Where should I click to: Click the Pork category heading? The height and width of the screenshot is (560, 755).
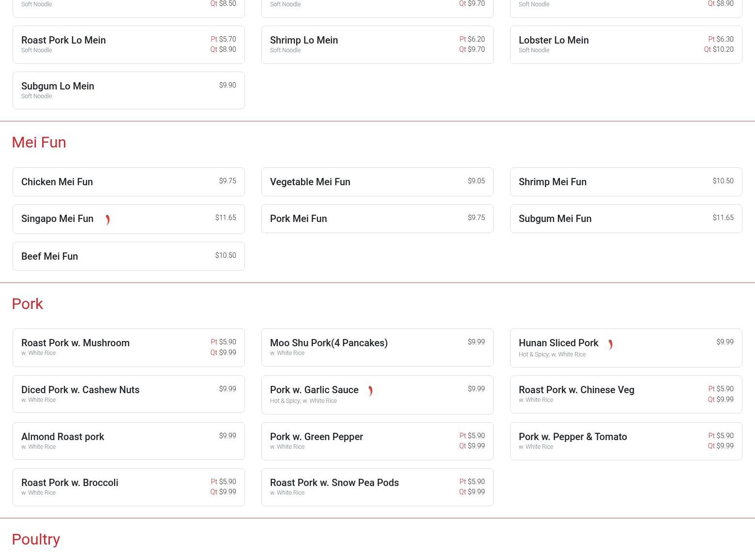click(x=27, y=304)
